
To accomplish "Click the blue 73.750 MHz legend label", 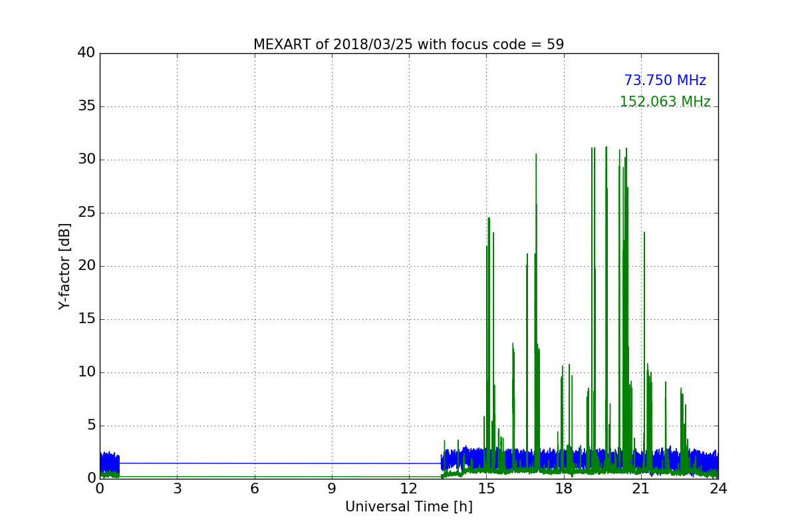I will tap(665, 80).
